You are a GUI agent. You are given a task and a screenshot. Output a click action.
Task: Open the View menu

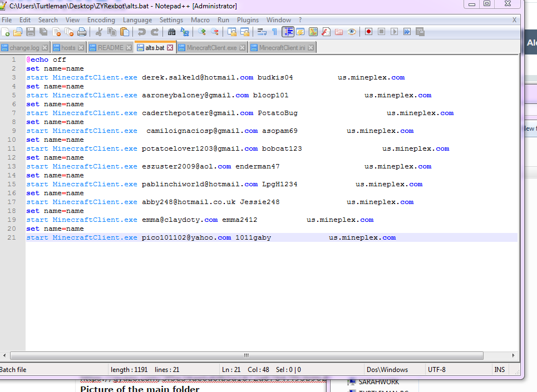[x=72, y=20]
